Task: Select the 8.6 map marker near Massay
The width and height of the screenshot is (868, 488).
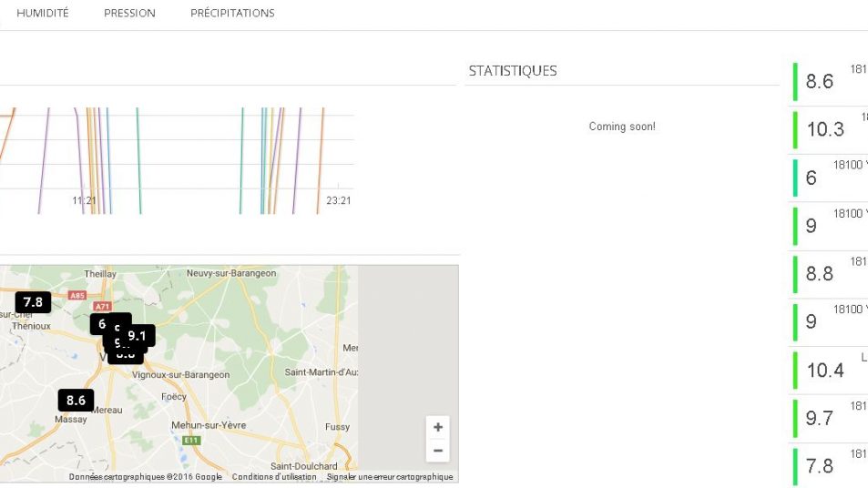Action: click(x=76, y=400)
